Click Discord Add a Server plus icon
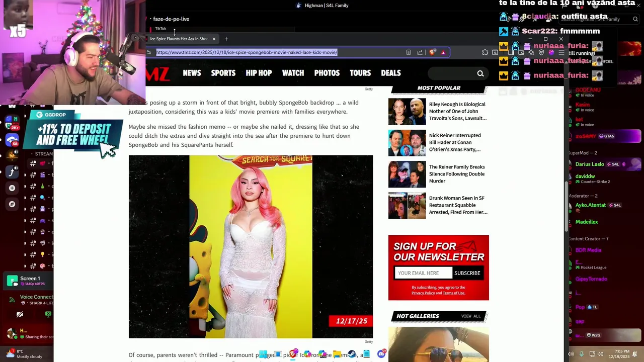Viewport: 644px width, 362px height. (12, 188)
